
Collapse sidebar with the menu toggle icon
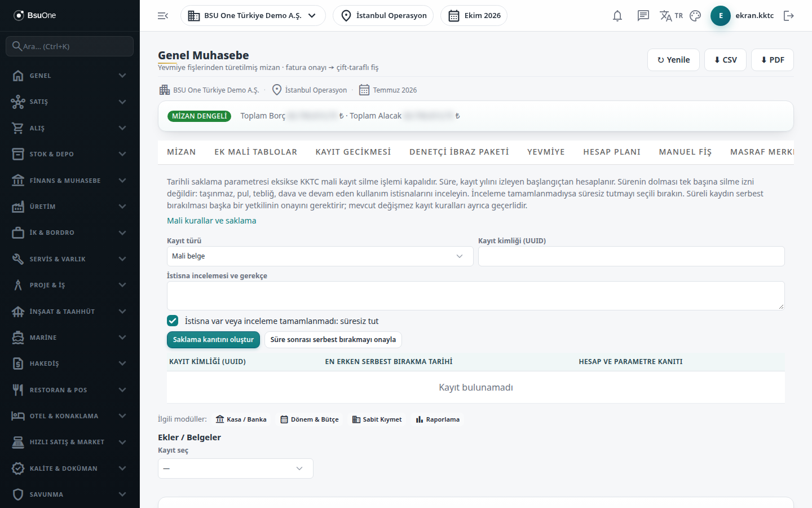tap(163, 16)
